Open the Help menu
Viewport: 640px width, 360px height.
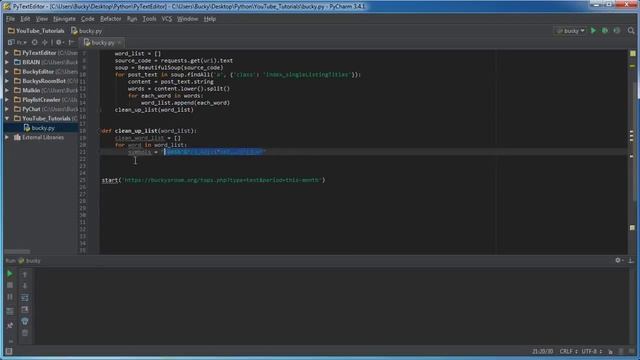(x=209, y=19)
